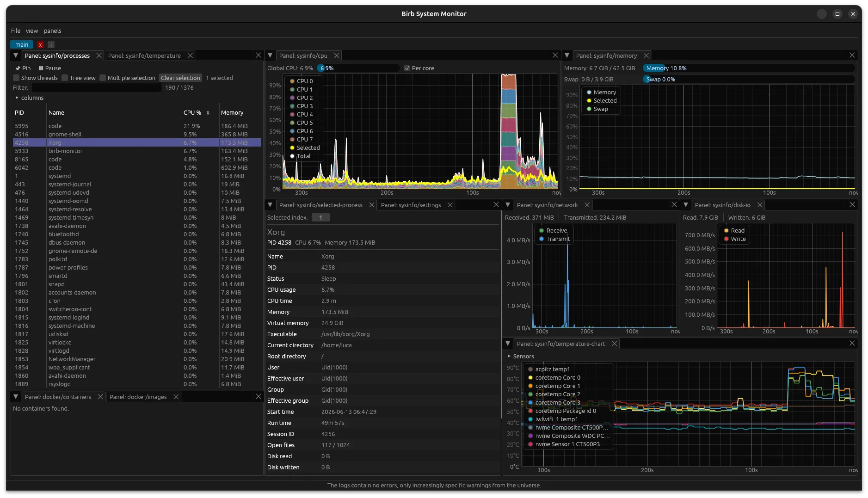The width and height of the screenshot is (868, 498).
Task: Add a new workspace with plus button
Action: coord(51,45)
